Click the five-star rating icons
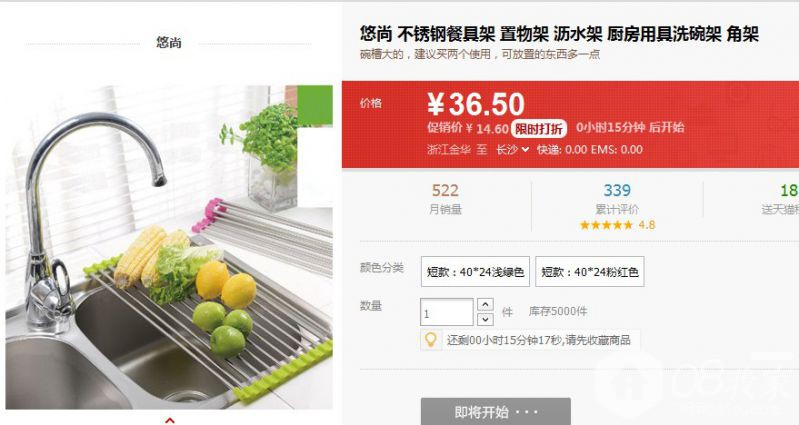The image size is (799, 425). tap(606, 225)
